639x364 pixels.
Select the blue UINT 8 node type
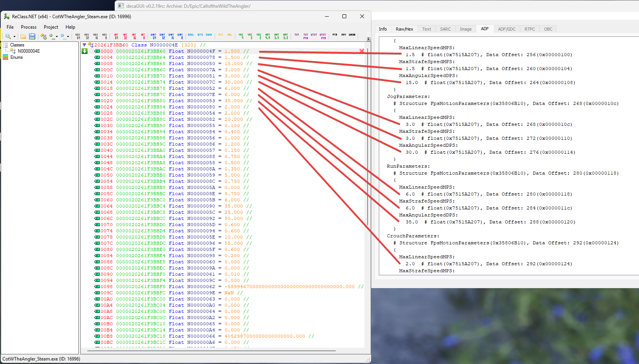180,36
